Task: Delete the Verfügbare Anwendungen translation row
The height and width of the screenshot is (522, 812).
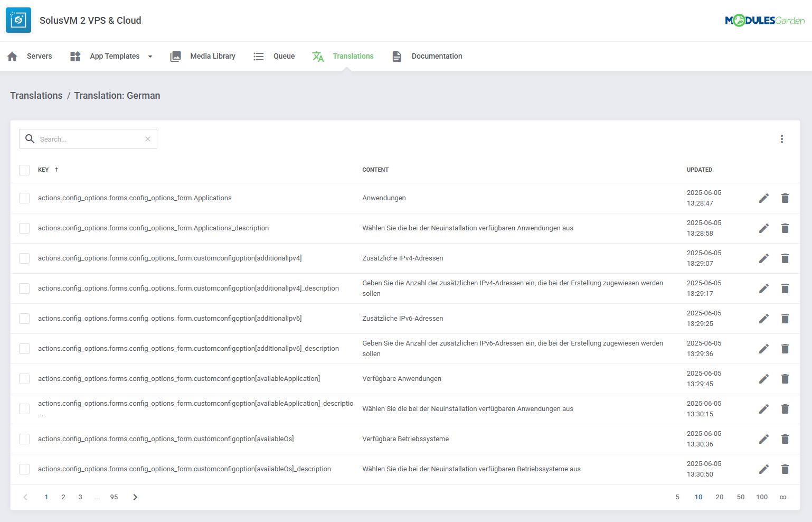Action: click(785, 379)
